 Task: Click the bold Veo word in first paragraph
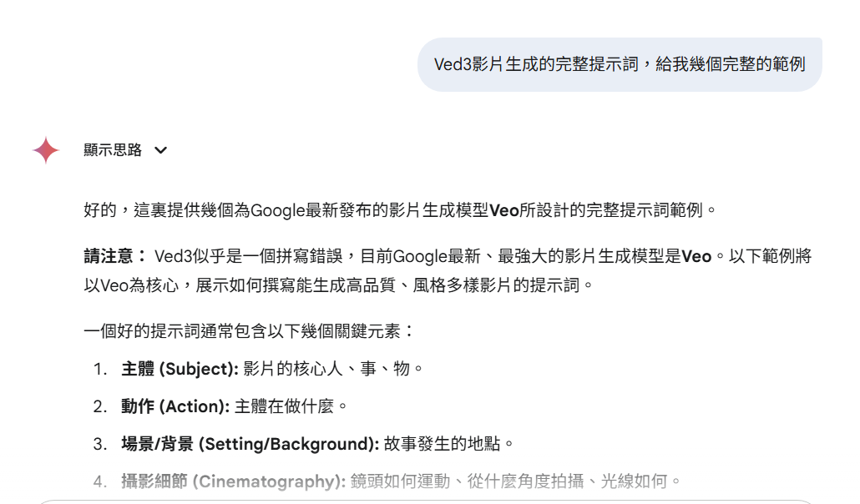[x=503, y=210]
